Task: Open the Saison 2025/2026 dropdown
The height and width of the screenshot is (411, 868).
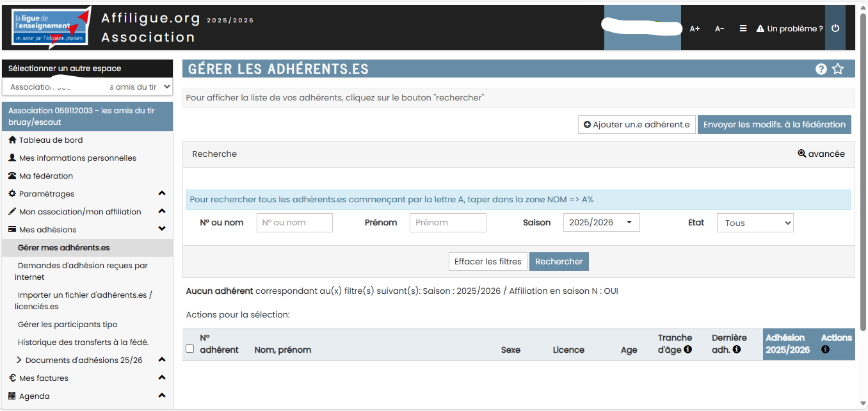Action: (601, 223)
